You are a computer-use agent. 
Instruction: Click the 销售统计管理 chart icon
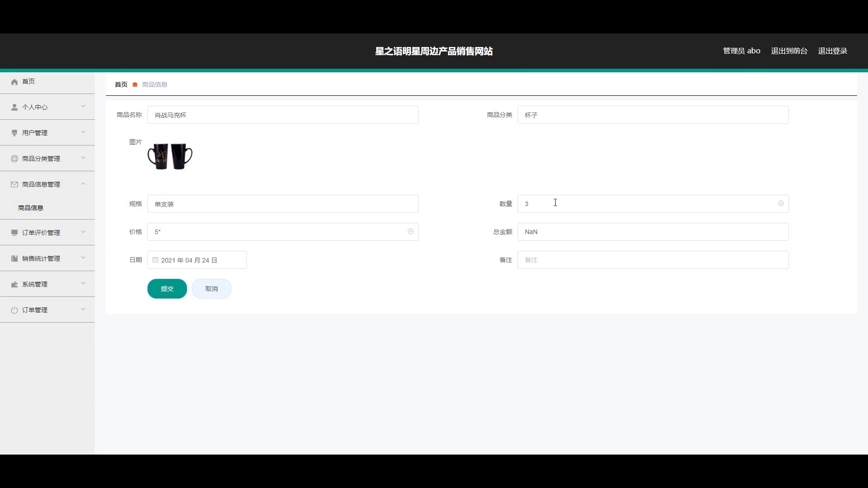coord(14,258)
